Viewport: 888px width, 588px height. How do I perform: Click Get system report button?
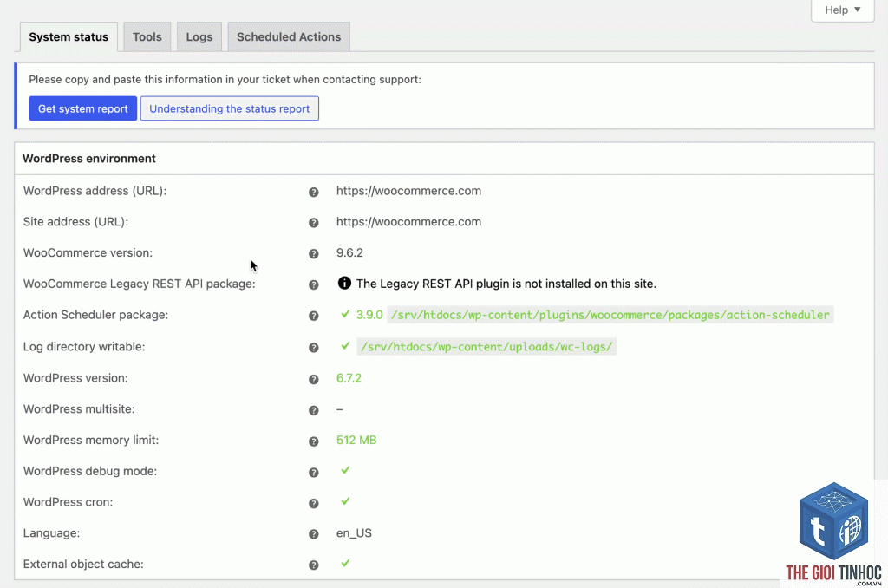click(82, 108)
